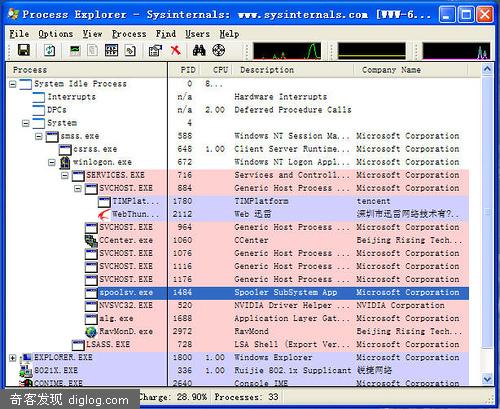This screenshot has height=409, width=500.
Task: Collapse the System tree node
Action: pos(26,124)
